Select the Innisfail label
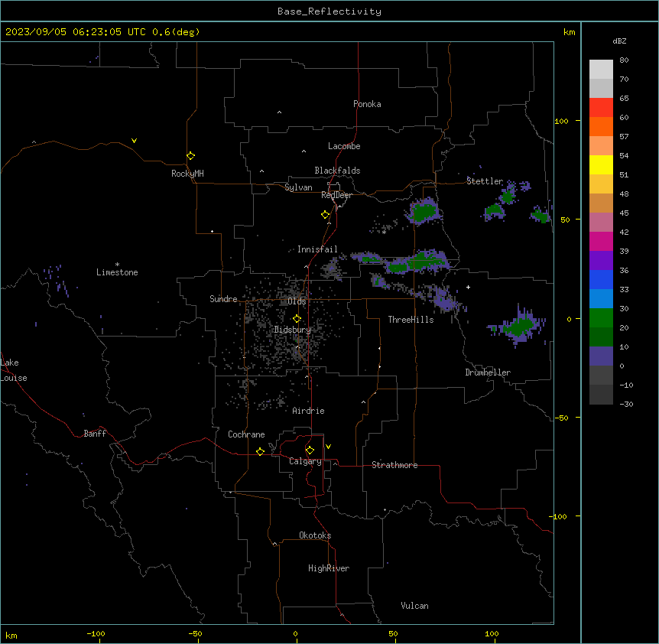 click(317, 249)
